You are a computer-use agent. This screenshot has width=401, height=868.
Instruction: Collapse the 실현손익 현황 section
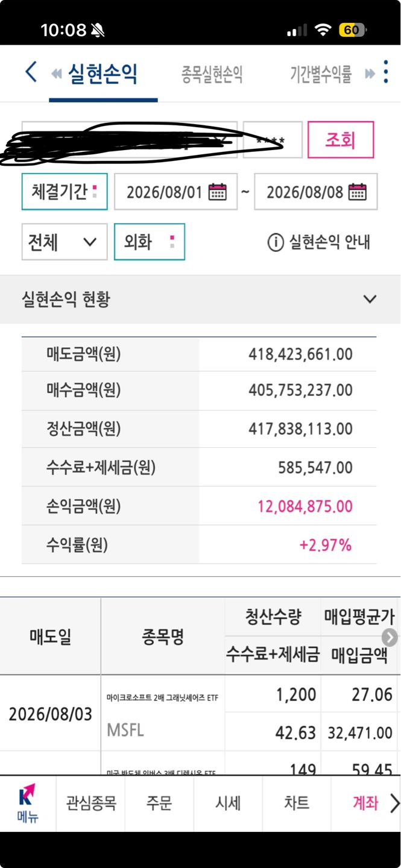370,299
